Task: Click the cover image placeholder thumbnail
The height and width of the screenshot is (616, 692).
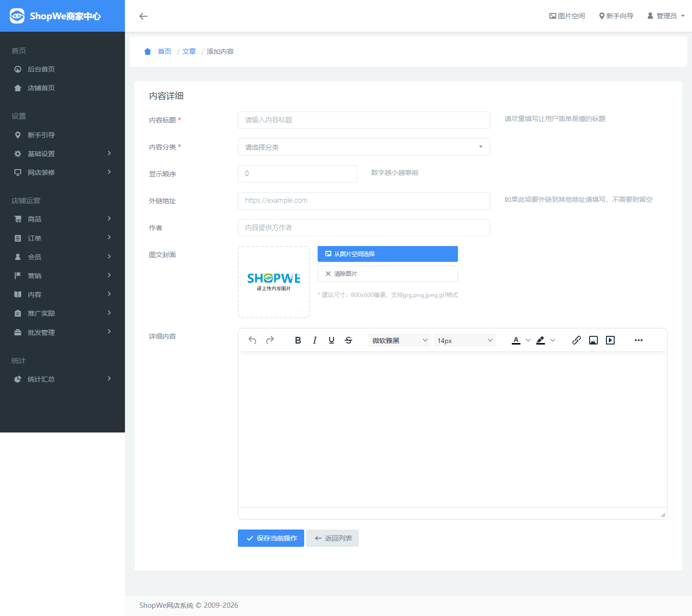Action: 274,282
